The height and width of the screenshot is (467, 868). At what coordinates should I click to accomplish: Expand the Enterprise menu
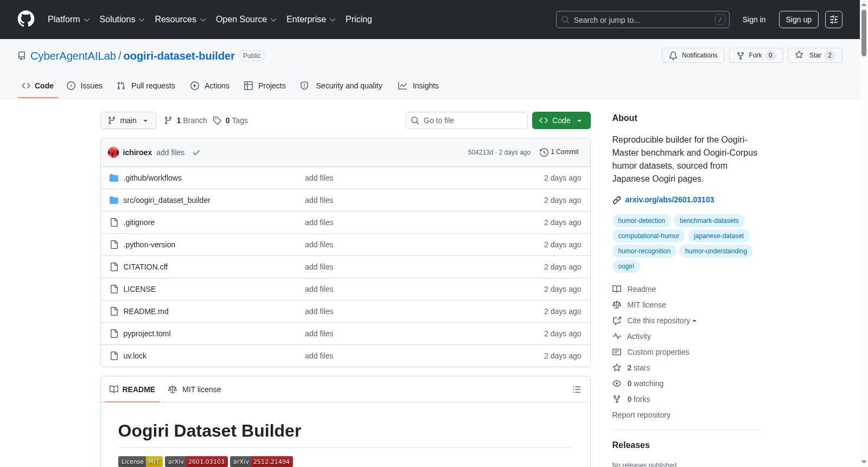coord(311,20)
